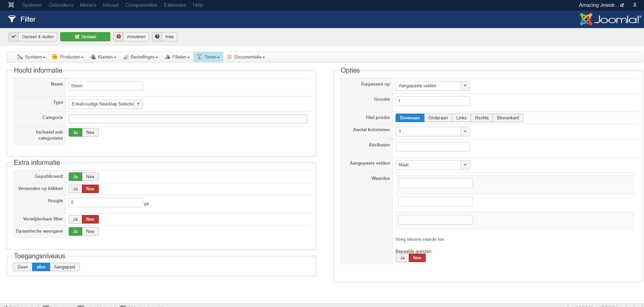Click the Documentatie icon in component menu

click(229, 57)
